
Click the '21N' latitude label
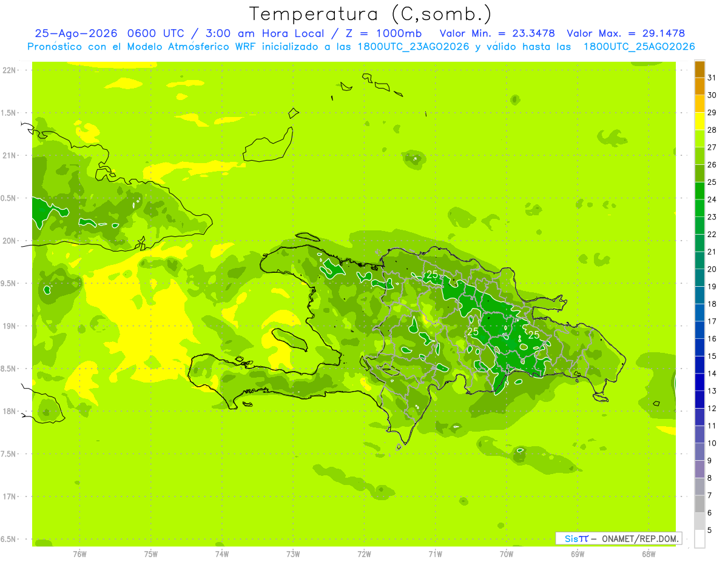point(9,156)
